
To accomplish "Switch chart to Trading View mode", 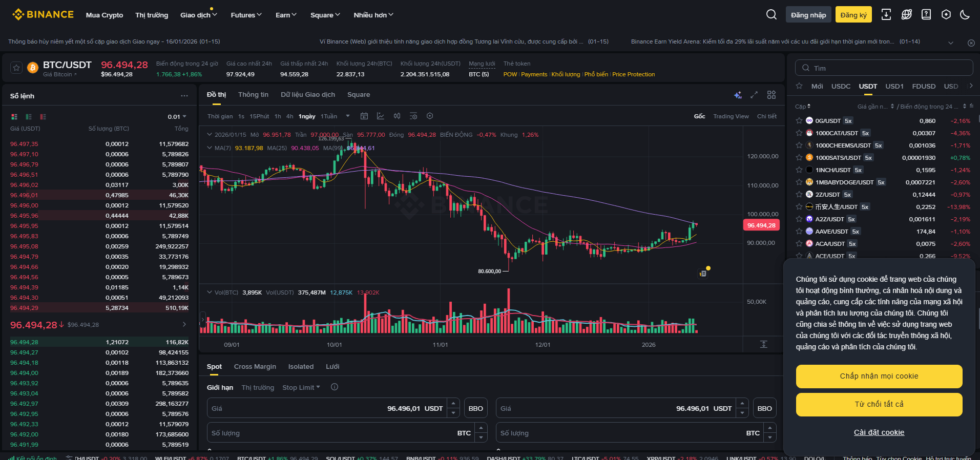I will 731,116.
